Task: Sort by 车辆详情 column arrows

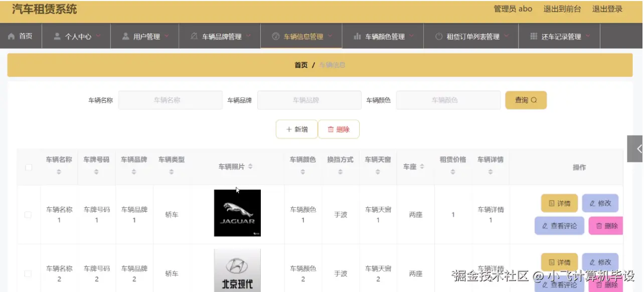Action: 491,172
